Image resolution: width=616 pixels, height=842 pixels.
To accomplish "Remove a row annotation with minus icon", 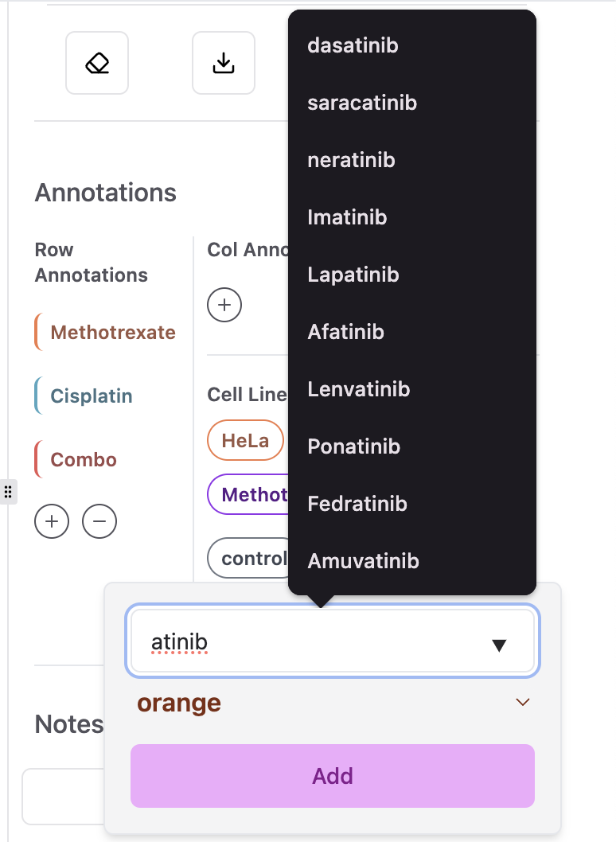I will click(99, 522).
